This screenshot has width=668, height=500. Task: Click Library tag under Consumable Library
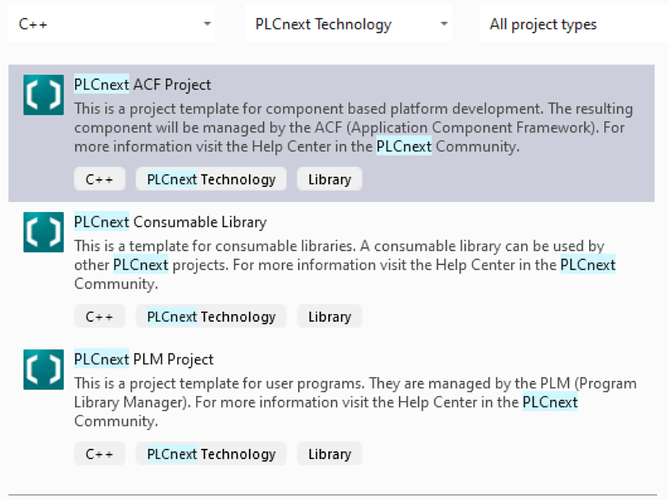click(x=329, y=317)
